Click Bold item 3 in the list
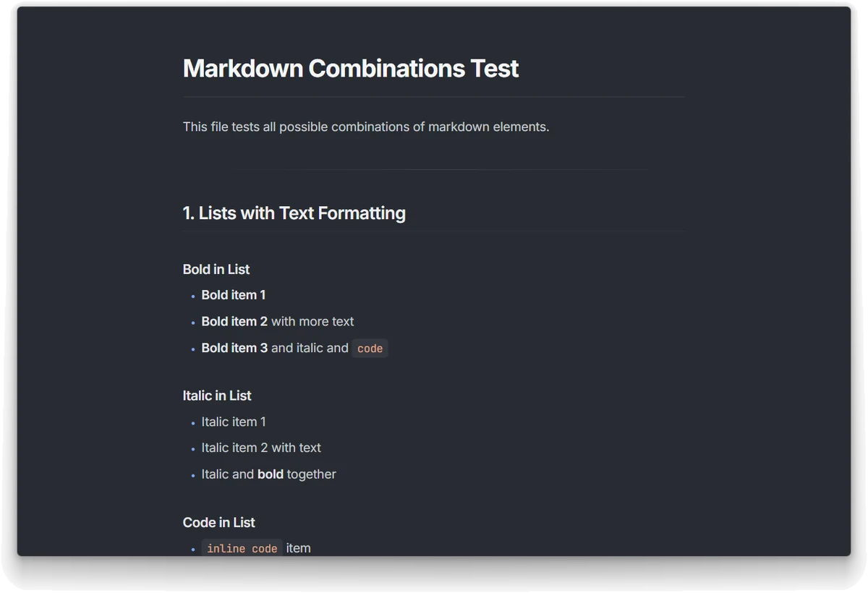 coord(234,348)
